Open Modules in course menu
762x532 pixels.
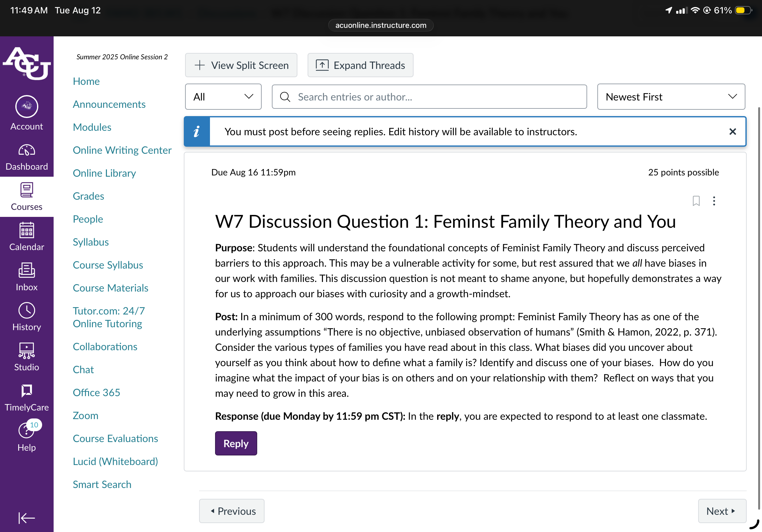pos(92,127)
